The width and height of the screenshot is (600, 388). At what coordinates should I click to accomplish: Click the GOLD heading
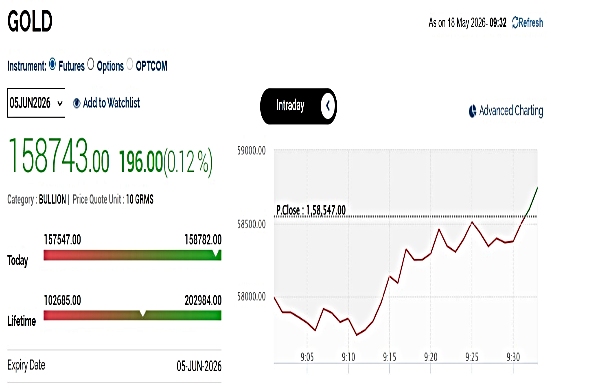pyautogui.click(x=30, y=21)
